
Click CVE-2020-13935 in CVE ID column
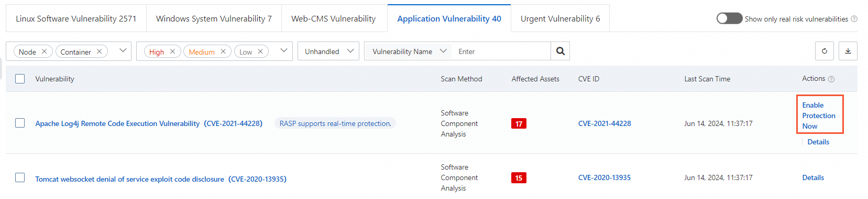point(605,177)
